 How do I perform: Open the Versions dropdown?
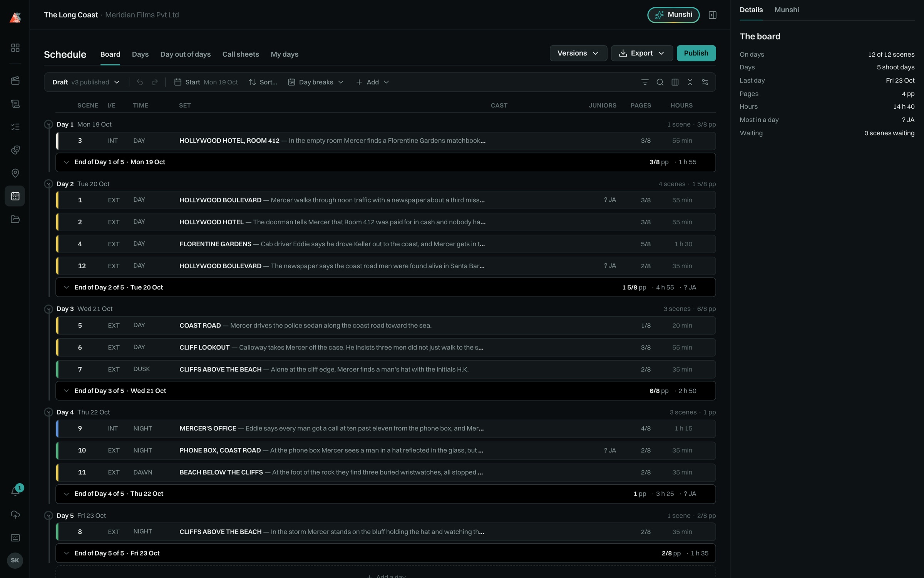(x=578, y=53)
